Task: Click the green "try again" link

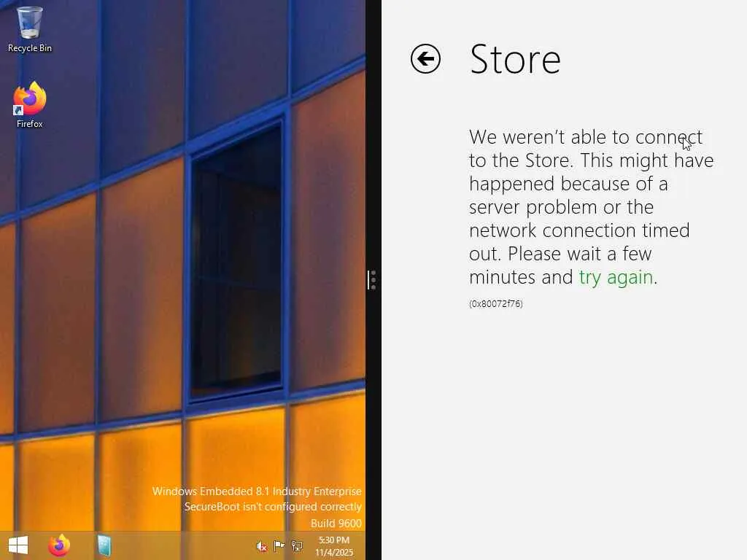Action: (616, 277)
